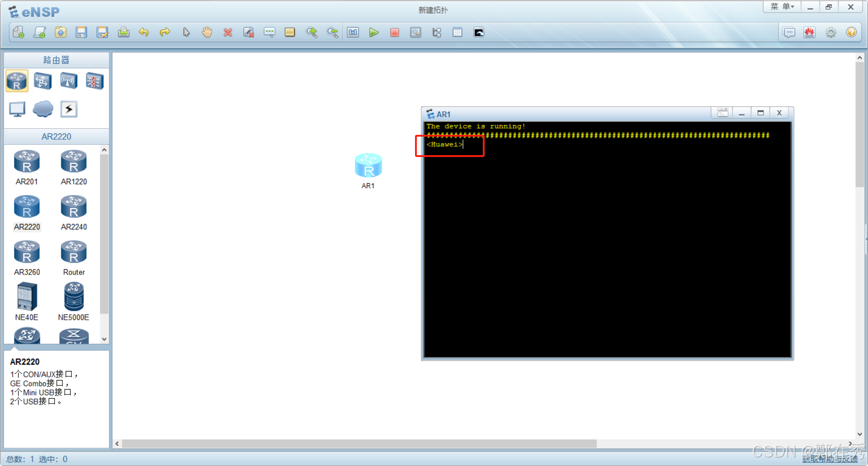
Task: Click the AR2220 model section header
Action: [x=57, y=137]
